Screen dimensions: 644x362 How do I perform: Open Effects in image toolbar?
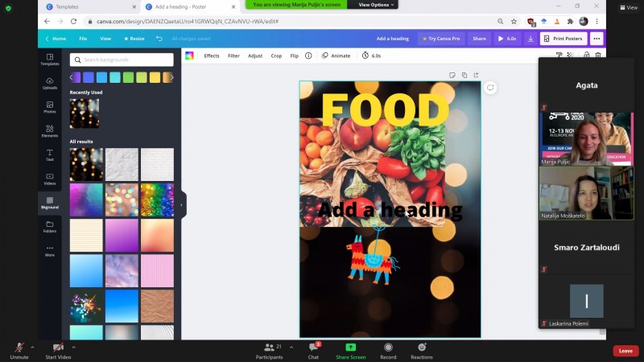click(212, 56)
